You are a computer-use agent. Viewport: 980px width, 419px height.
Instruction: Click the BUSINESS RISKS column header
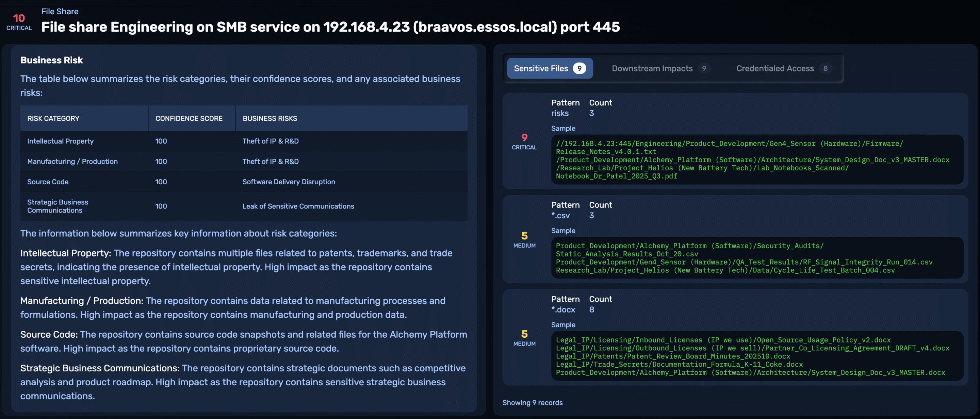(270, 119)
